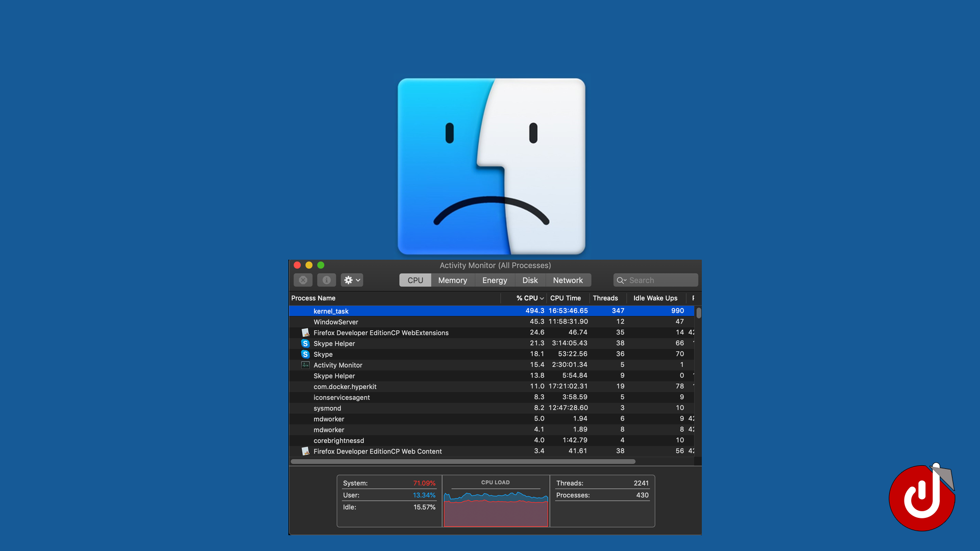This screenshot has height=551, width=980.
Task: Select the kernel_task process row
Action: (408, 311)
